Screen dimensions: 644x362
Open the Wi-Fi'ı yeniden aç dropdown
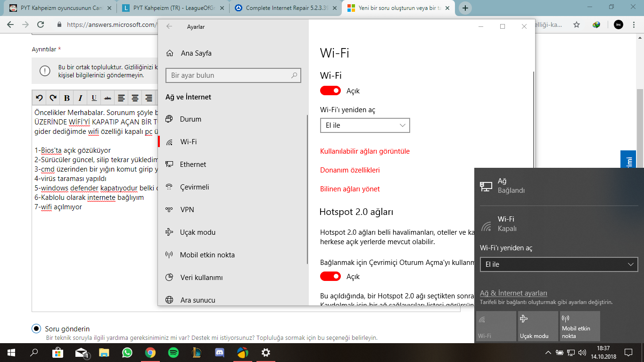[x=364, y=125]
